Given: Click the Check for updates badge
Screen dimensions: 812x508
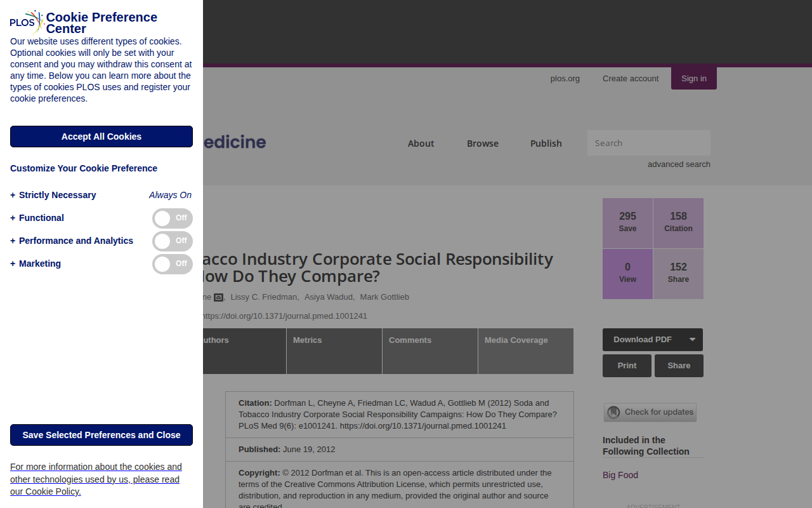Looking at the screenshot, I should coord(650,412).
